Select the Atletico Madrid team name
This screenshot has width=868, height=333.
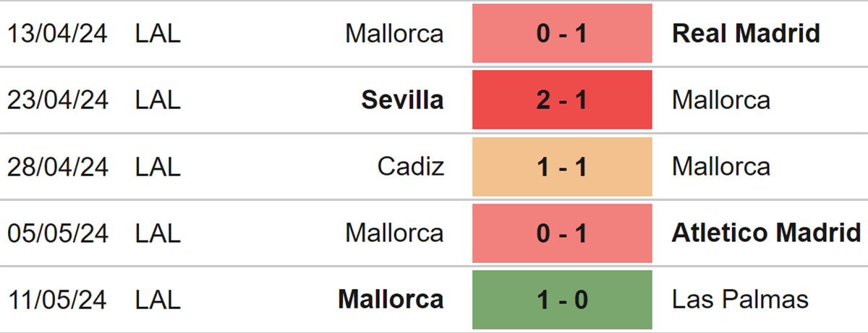[766, 233]
